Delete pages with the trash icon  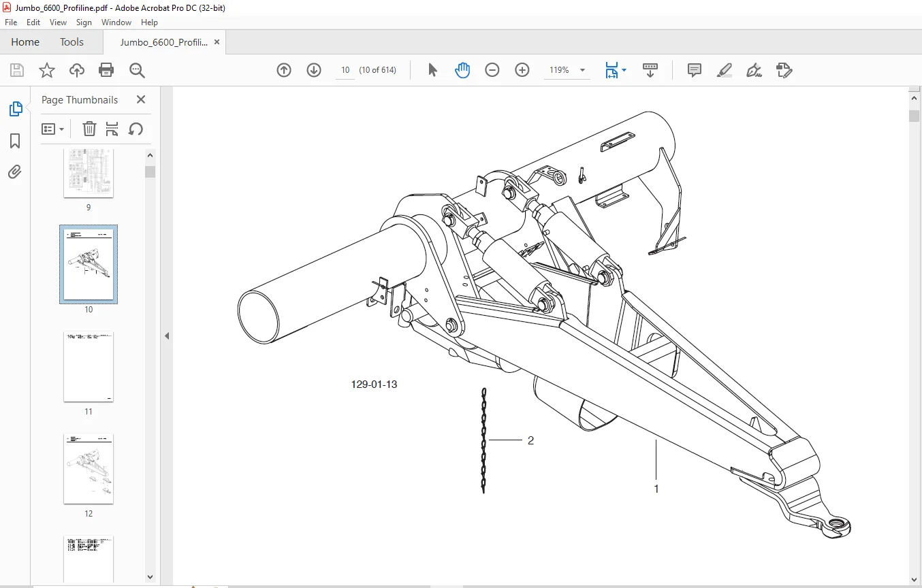coord(89,129)
